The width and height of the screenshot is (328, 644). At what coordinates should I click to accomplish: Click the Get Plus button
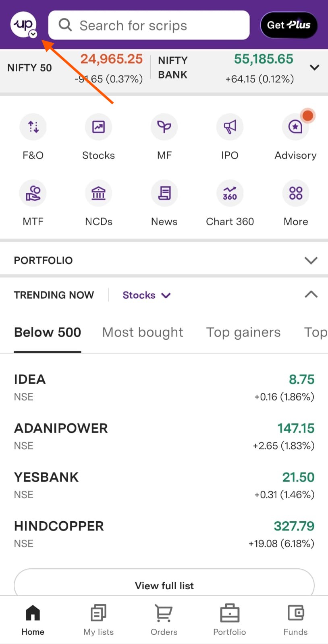pos(289,25)
